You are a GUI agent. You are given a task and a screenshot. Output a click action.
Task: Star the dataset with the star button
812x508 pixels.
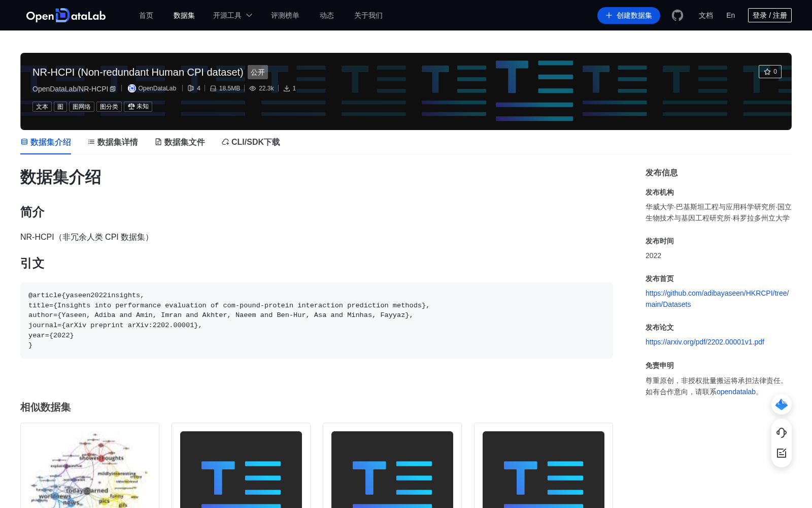pyautogui.click(x=770, y=72)
